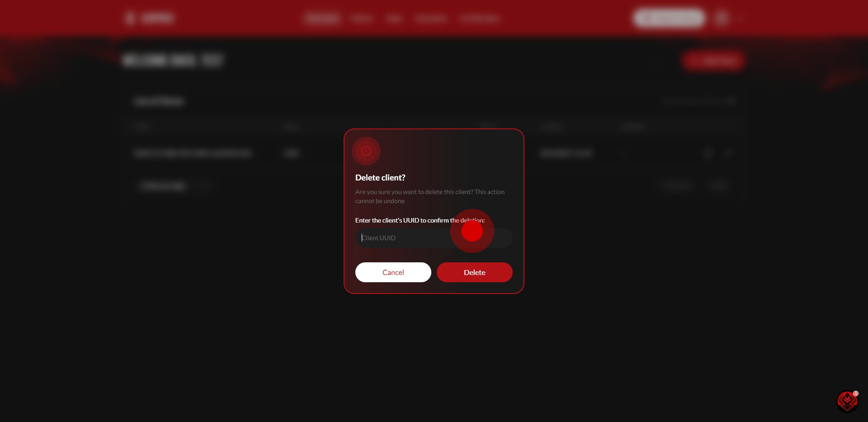The image size is (868, 422).
Task: Click the blurred white pill button in header
Action: tap(669, 18)
